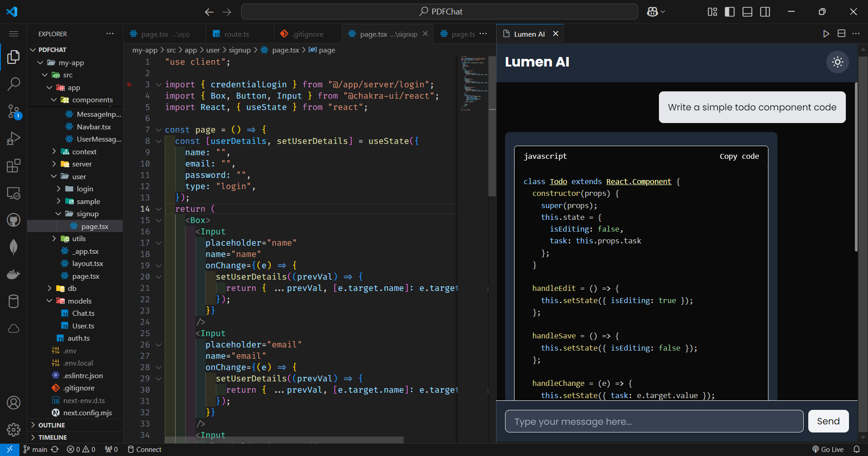Go forward using navigation arrow

(227, 12)
